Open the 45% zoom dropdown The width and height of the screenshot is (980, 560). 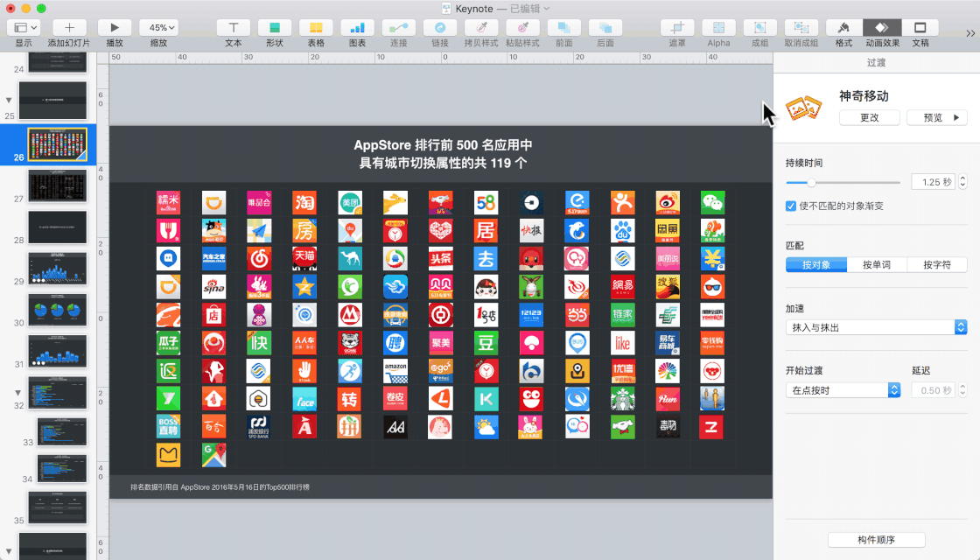click(x=158, y=27)
